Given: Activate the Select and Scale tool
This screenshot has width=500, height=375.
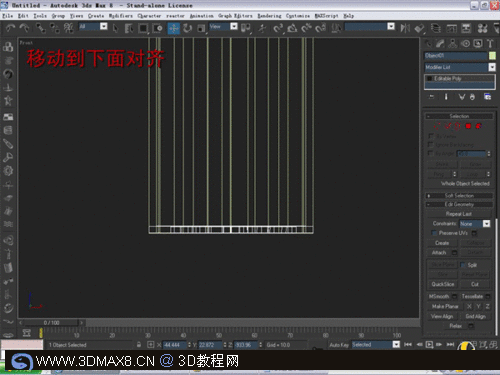Looking at the screenshot, I should [x=201, y=28].
